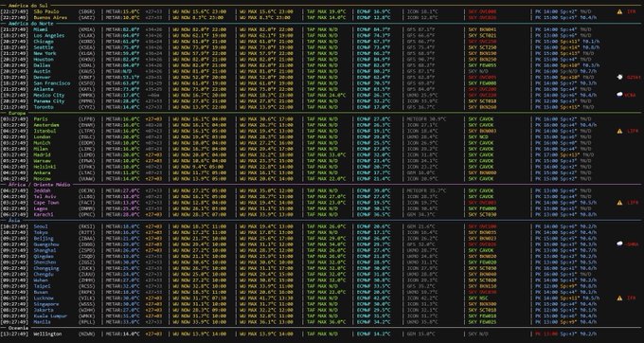Image resolution: width=644 pixels, height=343 pixels.
Task: Click the Toronto city name
Action: 44,107
